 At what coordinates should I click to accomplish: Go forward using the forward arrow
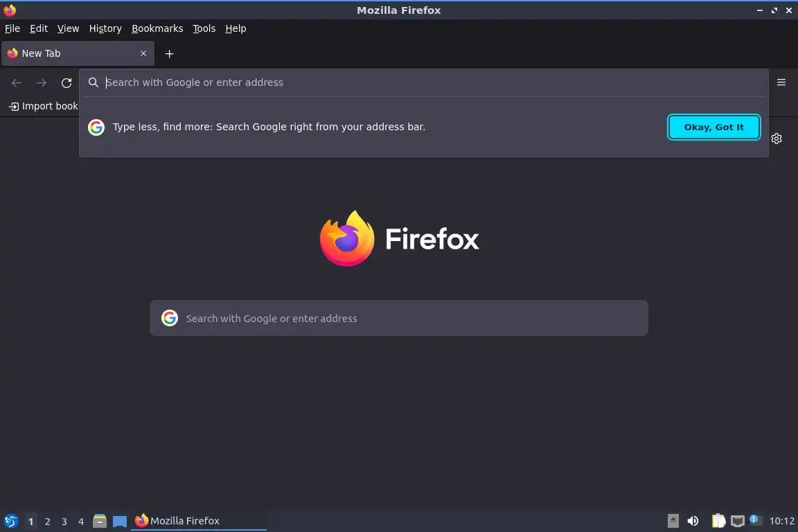tap(42, 83)
